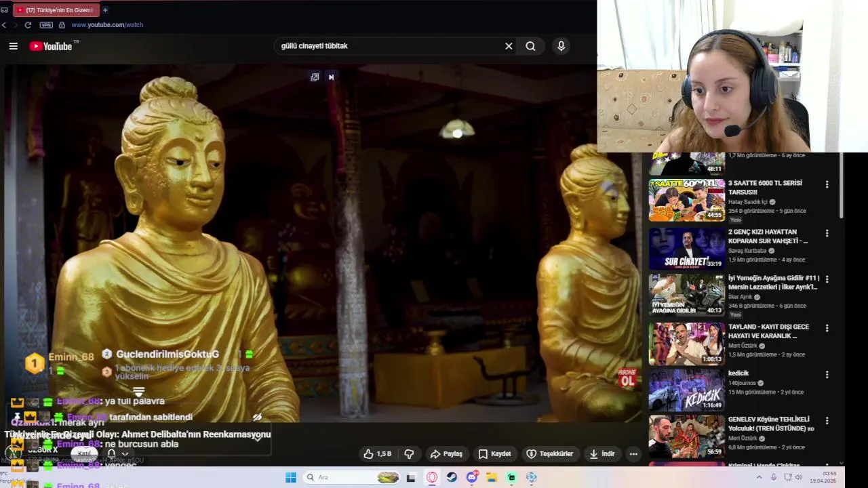
Task: Open Discord from taskbar
Action: pyautogui.click(x=472, y=478)
